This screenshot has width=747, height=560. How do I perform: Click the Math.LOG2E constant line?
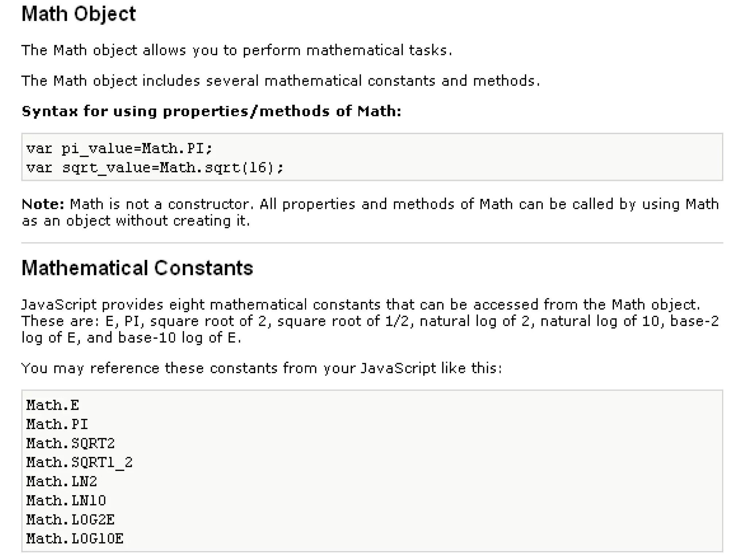pos(70,520)
